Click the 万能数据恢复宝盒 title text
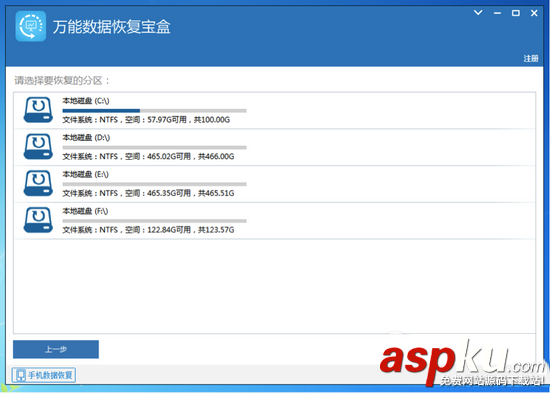Screen dimensions: 550x393 (112, 27)
